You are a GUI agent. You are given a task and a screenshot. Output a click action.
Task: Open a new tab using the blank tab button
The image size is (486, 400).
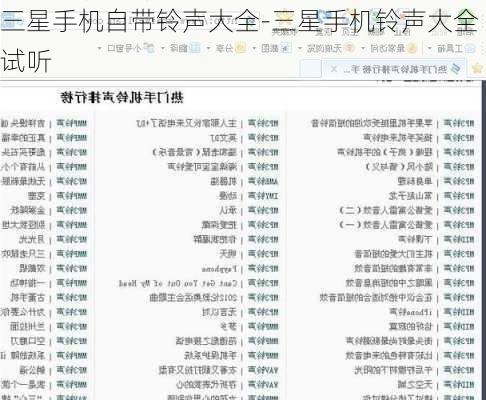click(x=310, y=69)
